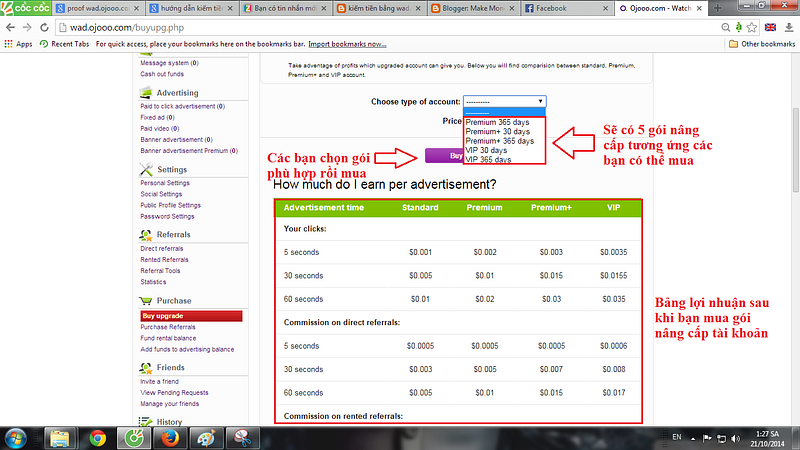This screenshot has height=450, width=800.
Task: Open the Windows Start button
Action: click(15, 438)
